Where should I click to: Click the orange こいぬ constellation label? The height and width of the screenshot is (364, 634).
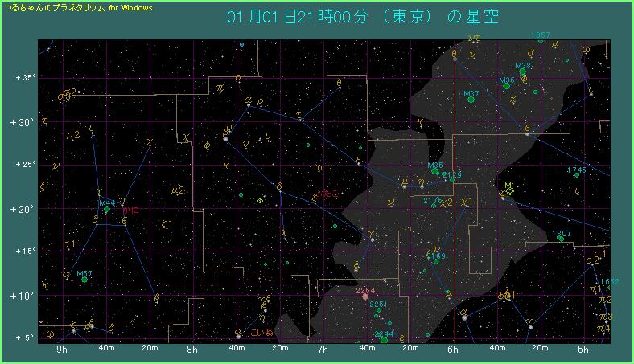pyautogui.click(x=262, y=332)
